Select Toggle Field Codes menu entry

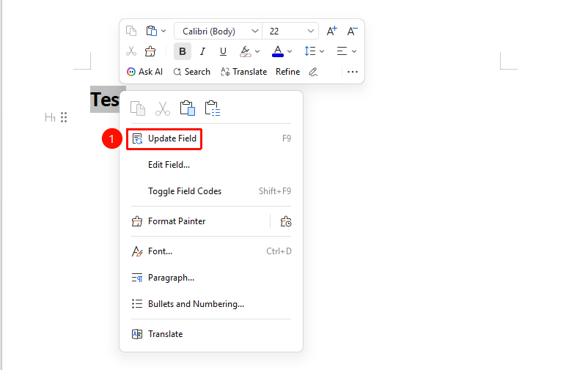[x=211, y=191]
